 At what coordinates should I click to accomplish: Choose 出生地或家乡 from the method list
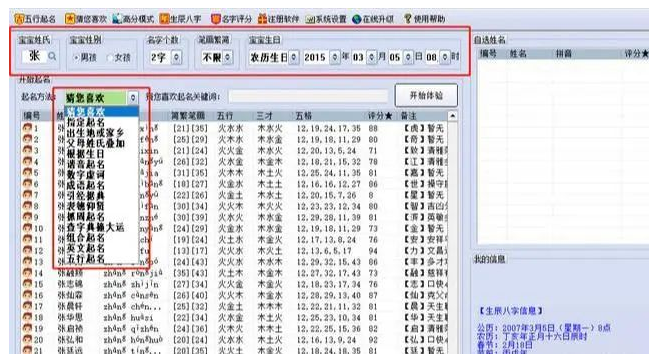[101, 133]
